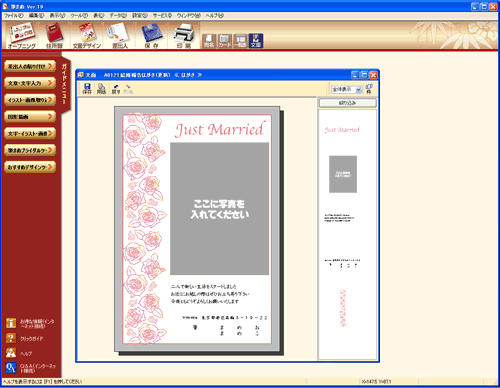
Task: Click the 戻す undo icon
Action: (x=116, y=89)
